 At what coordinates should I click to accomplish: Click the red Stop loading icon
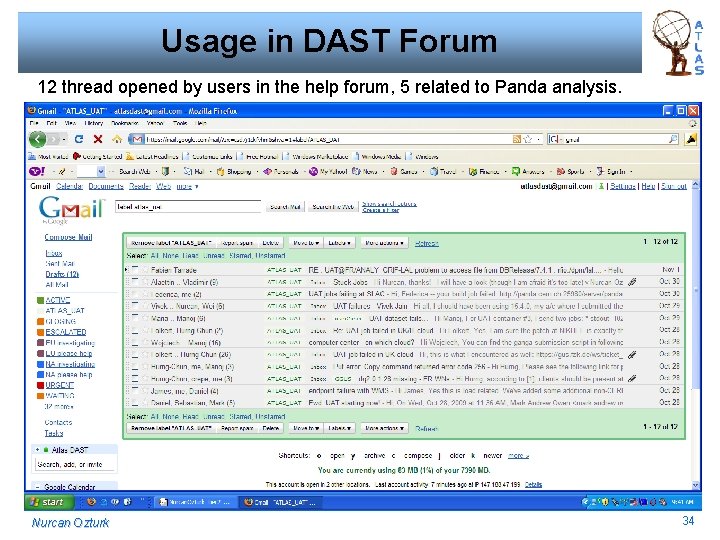[98, 139]
